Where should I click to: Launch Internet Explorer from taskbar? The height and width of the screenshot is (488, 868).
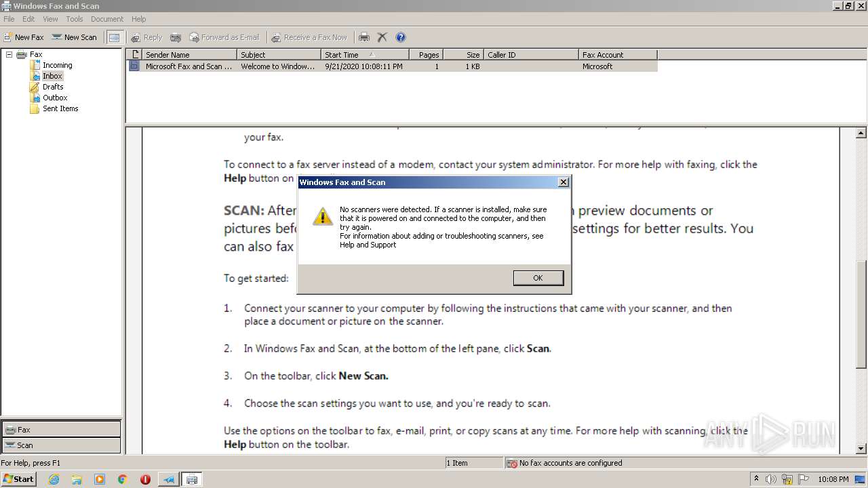click(54, 479)
